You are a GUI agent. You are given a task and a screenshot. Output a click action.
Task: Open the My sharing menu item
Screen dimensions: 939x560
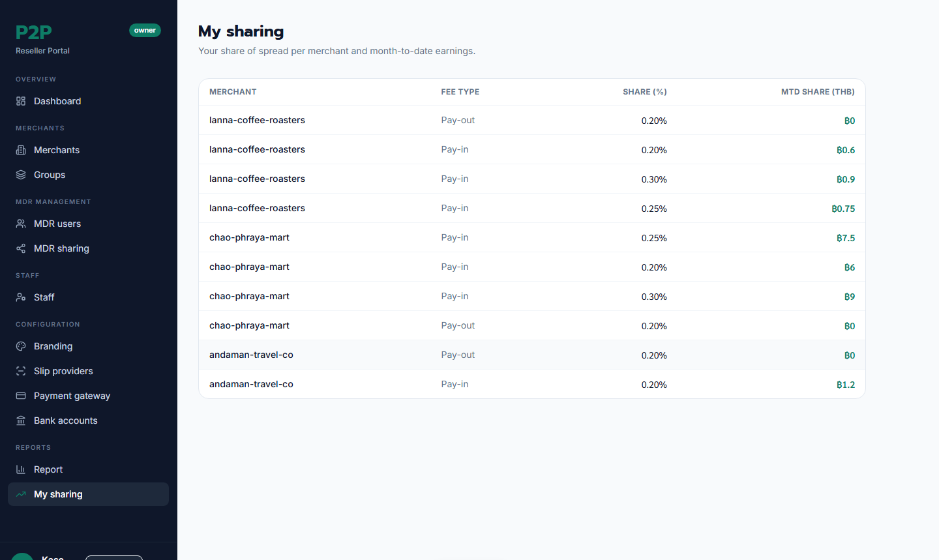tap(88, 494)
